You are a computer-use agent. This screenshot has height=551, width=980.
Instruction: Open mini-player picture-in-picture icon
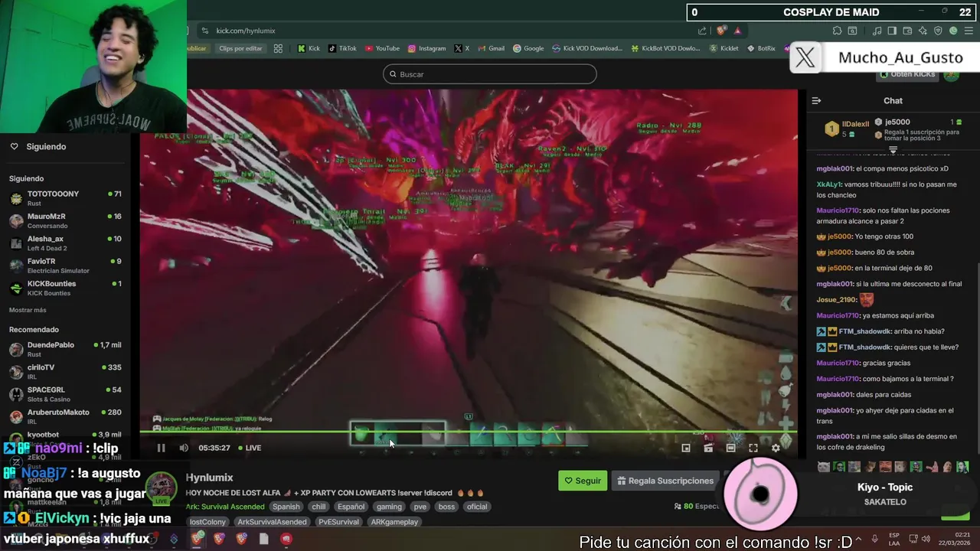coord(686,448)
